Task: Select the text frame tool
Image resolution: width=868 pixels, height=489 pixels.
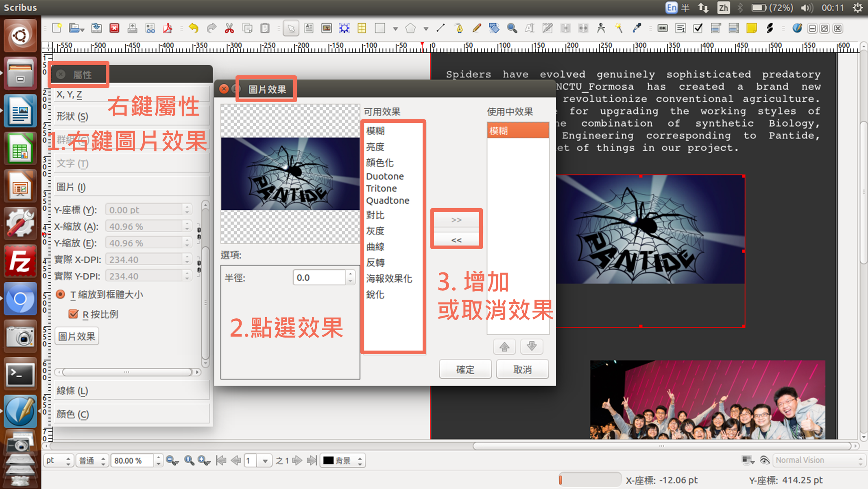Action: [309, 28]
